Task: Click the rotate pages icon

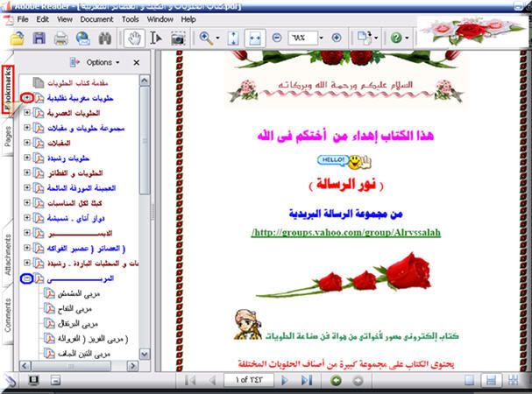Action: [x=365, y=38]
